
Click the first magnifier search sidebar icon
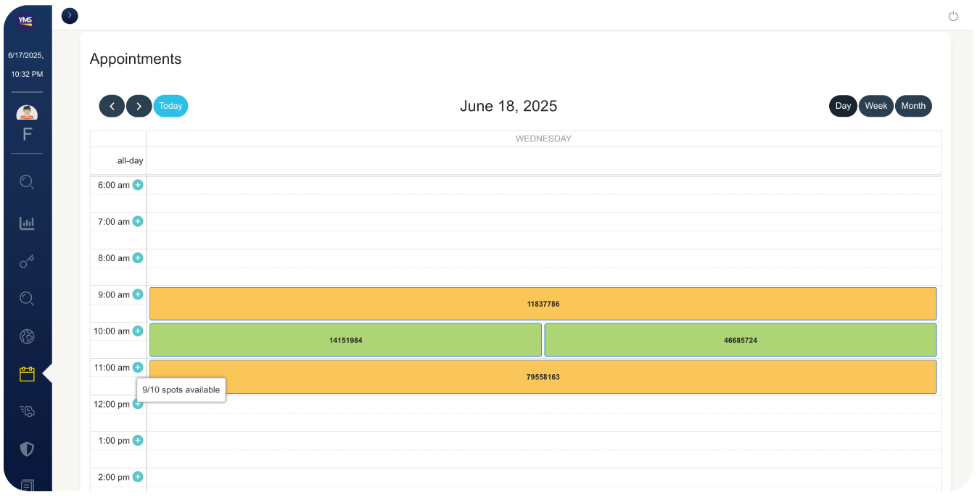pyautogui.click(x=27, y=182)
